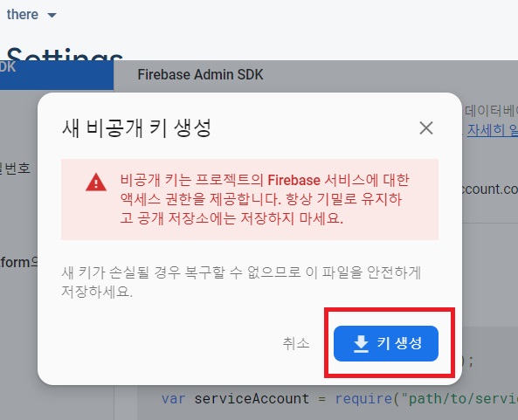Click the 번호 label on the left
The width and height of the screenshot is (518, 420).
click(16, 168)
